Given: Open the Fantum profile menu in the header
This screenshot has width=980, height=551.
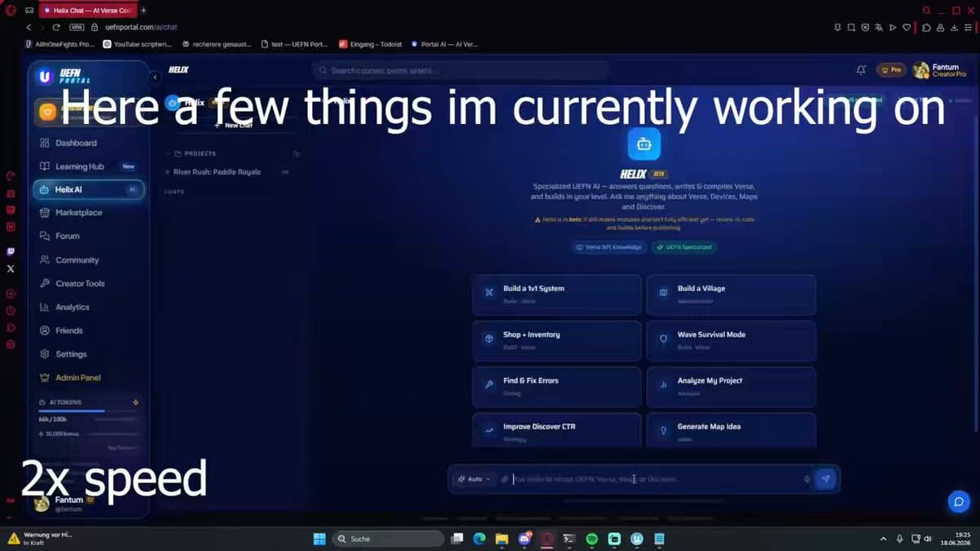Looking at the screenshot, I should tap(939, 70).
